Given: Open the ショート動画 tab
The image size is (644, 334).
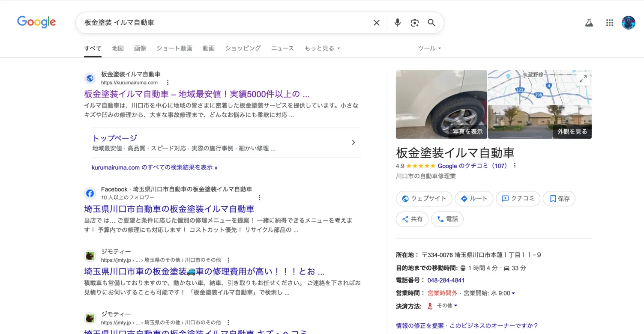Looking at the screenshot, I should tap(174, 48).
